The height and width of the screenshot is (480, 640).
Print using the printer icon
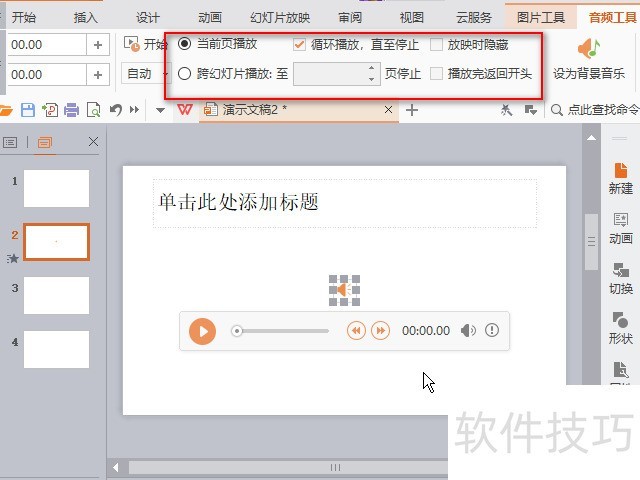(71, 110)
